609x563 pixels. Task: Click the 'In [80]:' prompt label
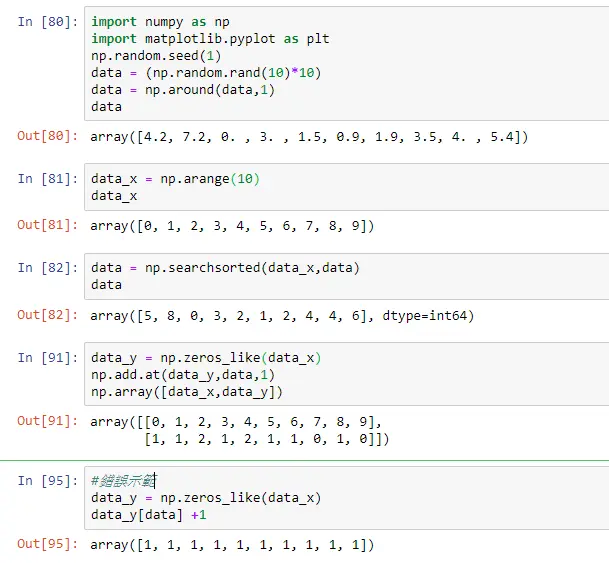point(48,22)
